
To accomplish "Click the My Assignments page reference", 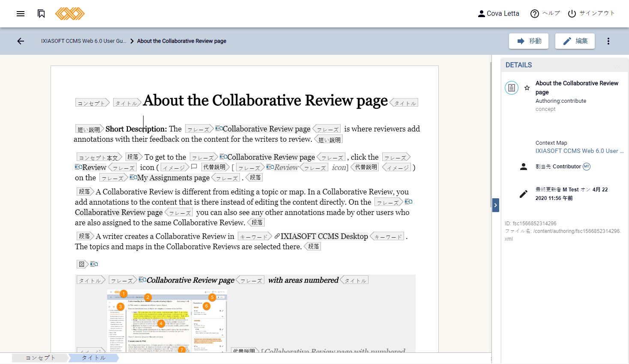I will coord(174,178).
